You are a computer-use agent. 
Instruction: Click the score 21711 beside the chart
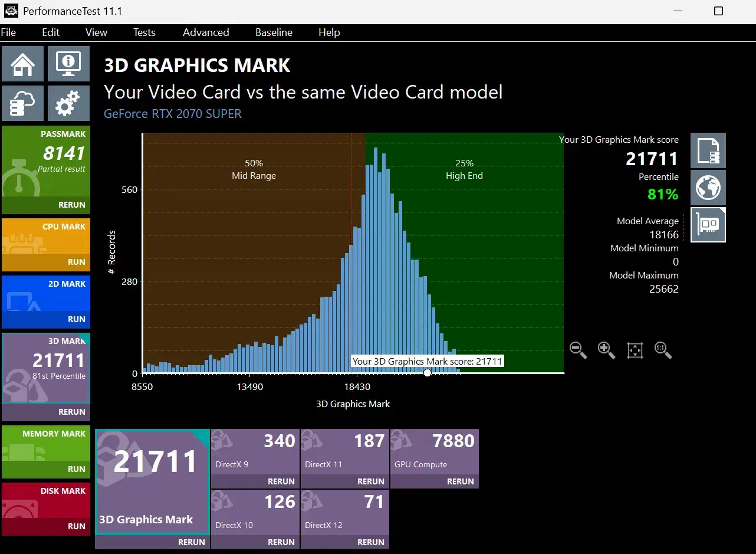point(652,159)
